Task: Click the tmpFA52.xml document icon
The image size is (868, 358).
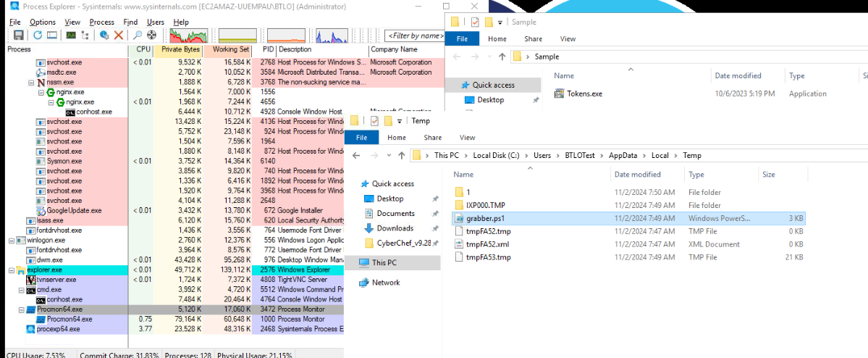Action: [458, 243]
